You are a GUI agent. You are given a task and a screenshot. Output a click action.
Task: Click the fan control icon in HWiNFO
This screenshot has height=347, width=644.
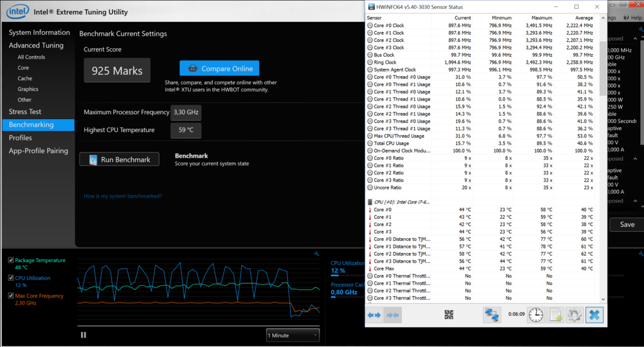pyautogui.click(x=449, y=315)
